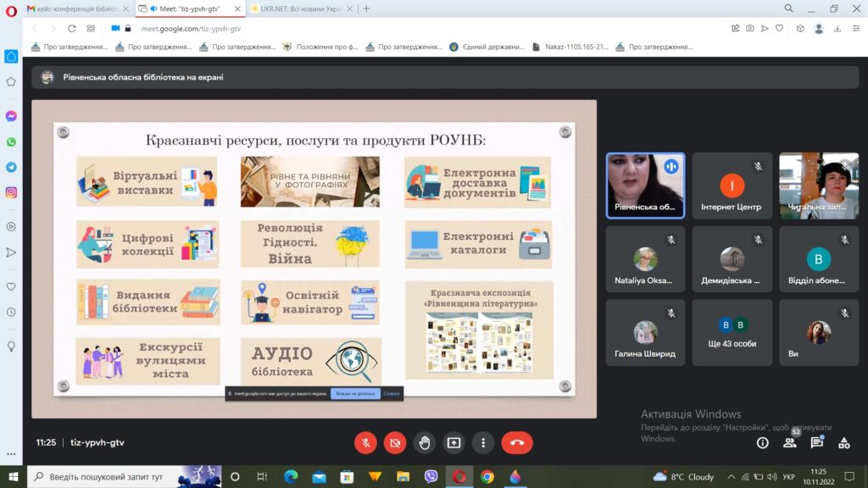This screenshot has width=868, height=488.
Task: Toggle the camera on or off
Action: click(x=394, y=442)
